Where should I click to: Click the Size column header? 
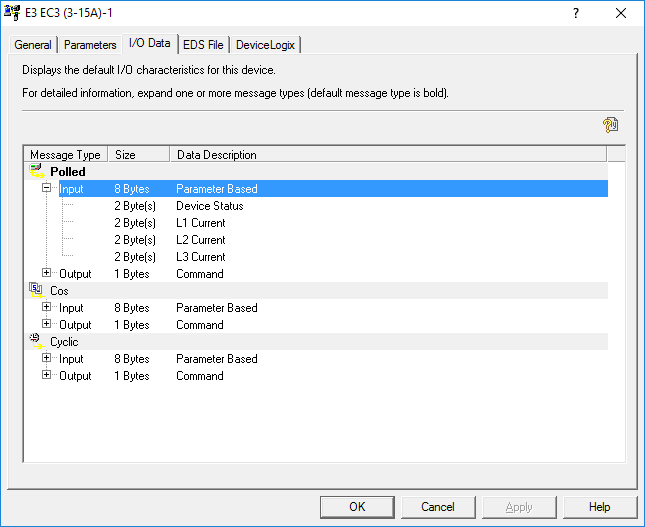click(139, 155)
